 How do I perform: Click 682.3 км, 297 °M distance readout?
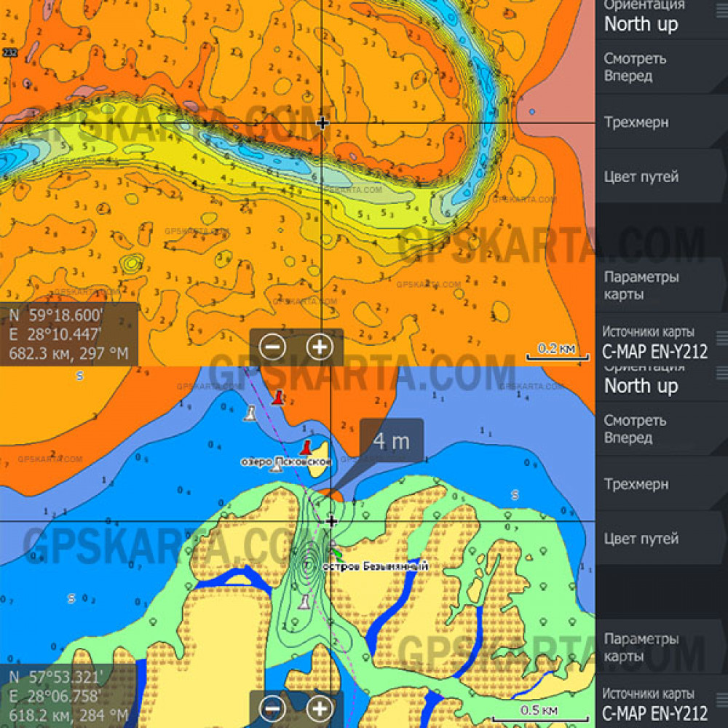click(68, 354)
